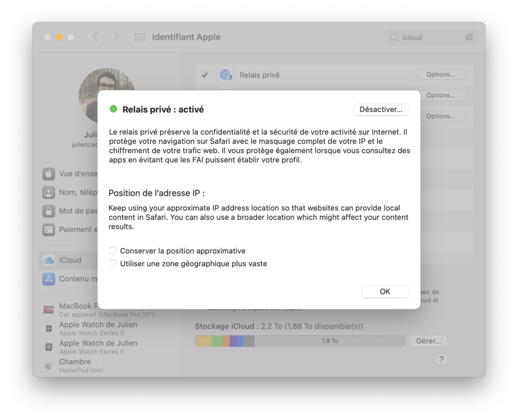Click Stockage iCloud storage text
The height and width of the screenshot is (420, 518).
(279, 326)
